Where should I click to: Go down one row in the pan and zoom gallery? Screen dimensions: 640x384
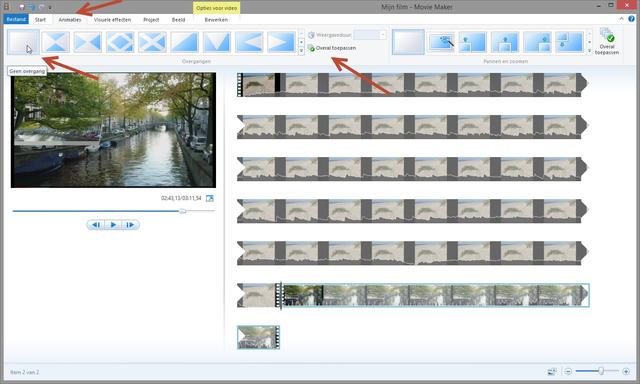[x=589, y=42]
